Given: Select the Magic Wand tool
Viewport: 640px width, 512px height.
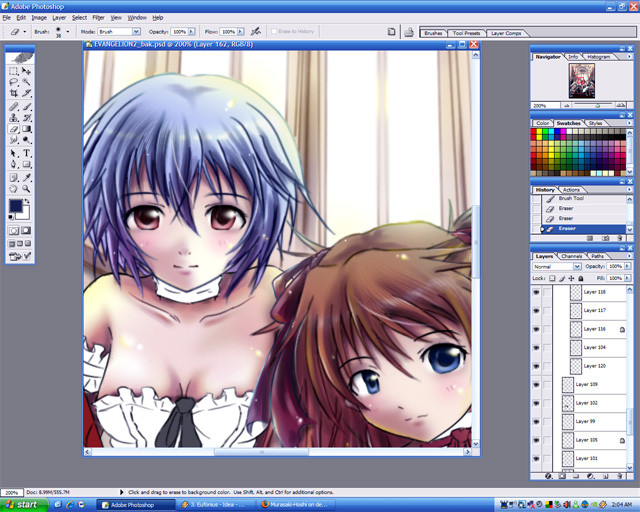Looking at the screenshot, I should [x=27, y=82].
